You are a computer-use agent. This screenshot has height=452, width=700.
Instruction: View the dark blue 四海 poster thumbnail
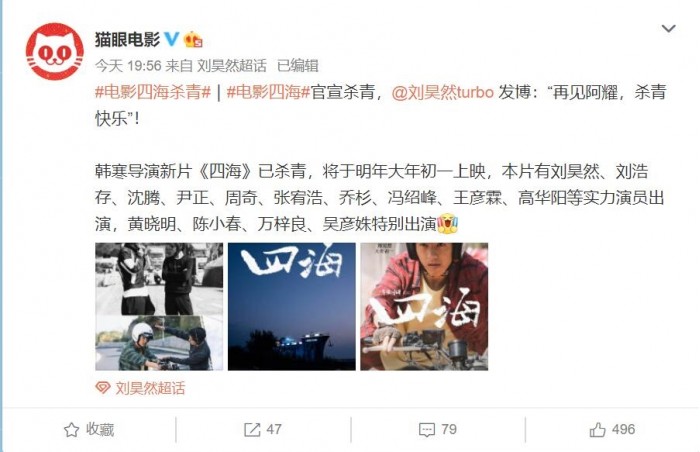(292, 306)
